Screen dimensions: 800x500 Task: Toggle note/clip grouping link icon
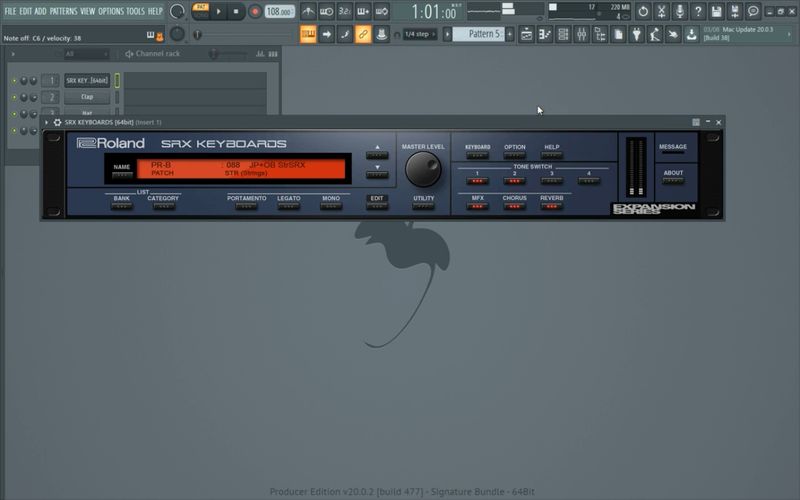363,34
